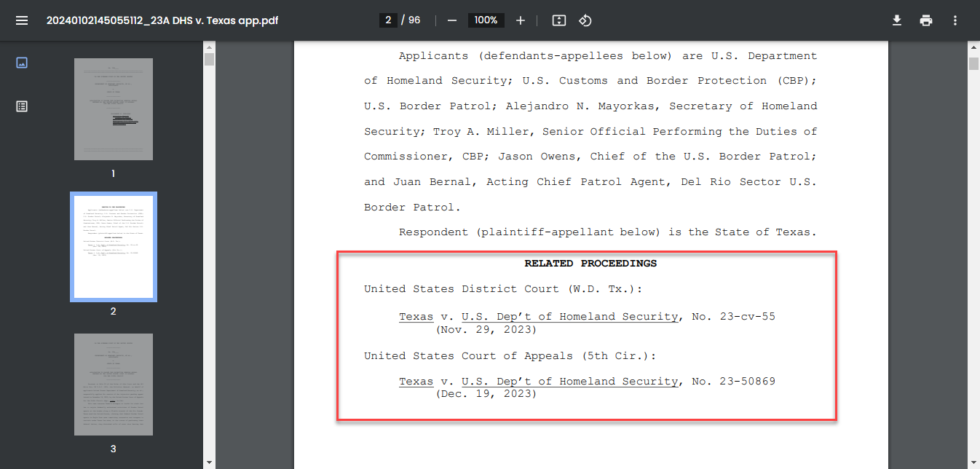Click the page label '1' under thumbnail
The image size is (980, 469).
coord(113,173)
